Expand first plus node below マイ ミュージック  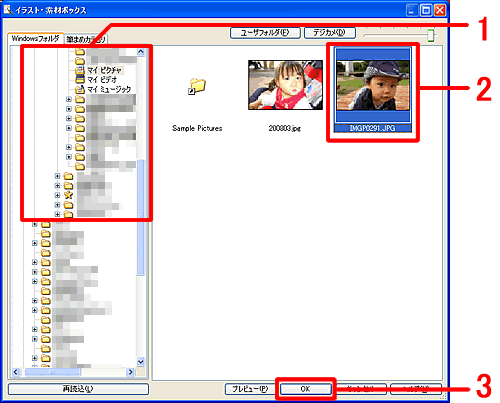tap(69, 99)
